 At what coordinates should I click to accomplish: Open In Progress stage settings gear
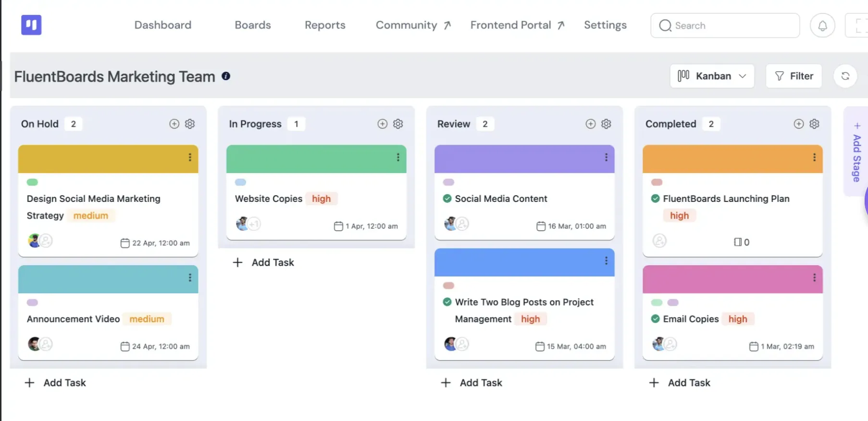click(398, 124)
